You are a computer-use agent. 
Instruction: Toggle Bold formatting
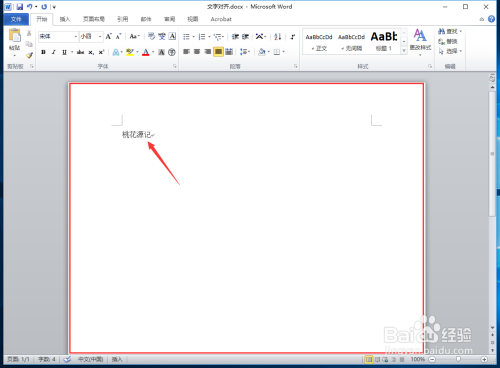[43, 52]
